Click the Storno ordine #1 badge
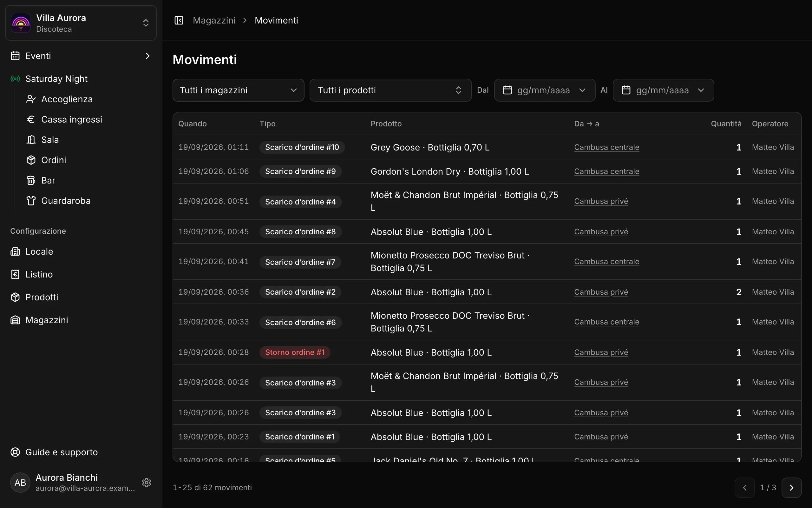 pos(295,352)
